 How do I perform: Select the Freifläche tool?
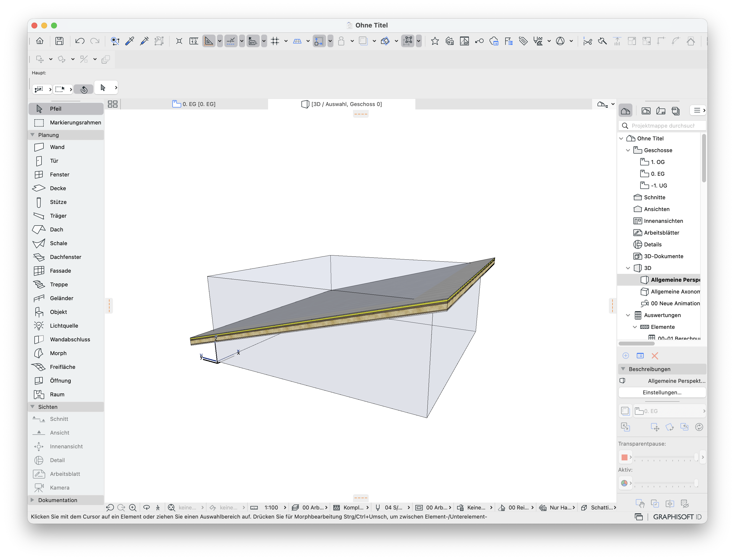coord(66,367)
